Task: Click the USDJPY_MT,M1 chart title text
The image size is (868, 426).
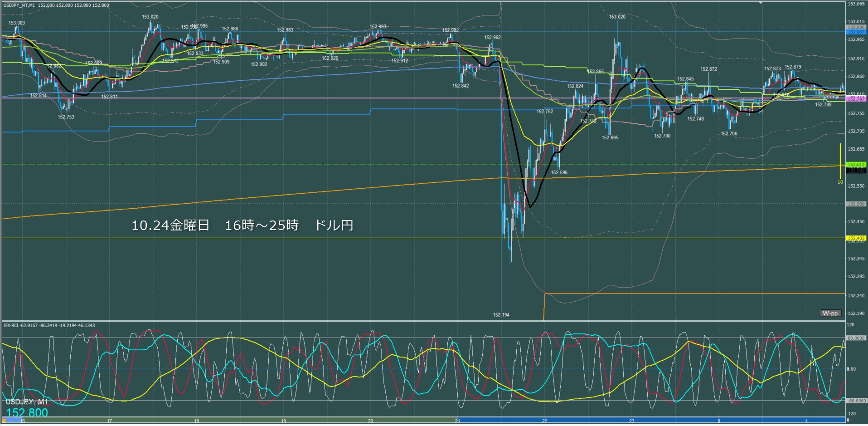Action: (19, 5)
